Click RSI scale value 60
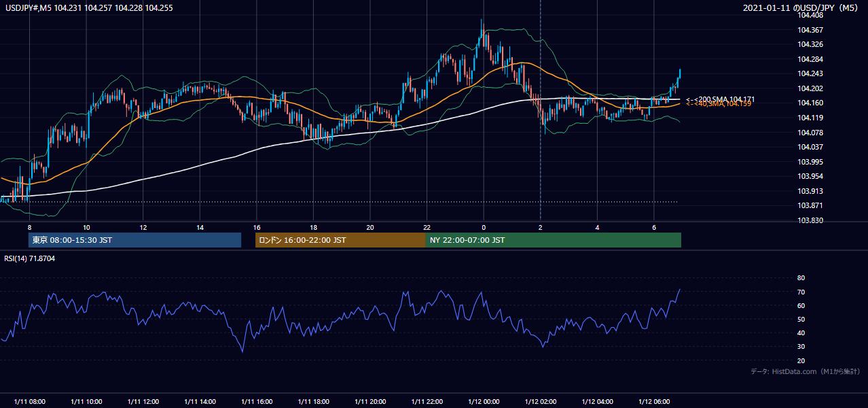The image size is (868, 408). pos(801,306)
